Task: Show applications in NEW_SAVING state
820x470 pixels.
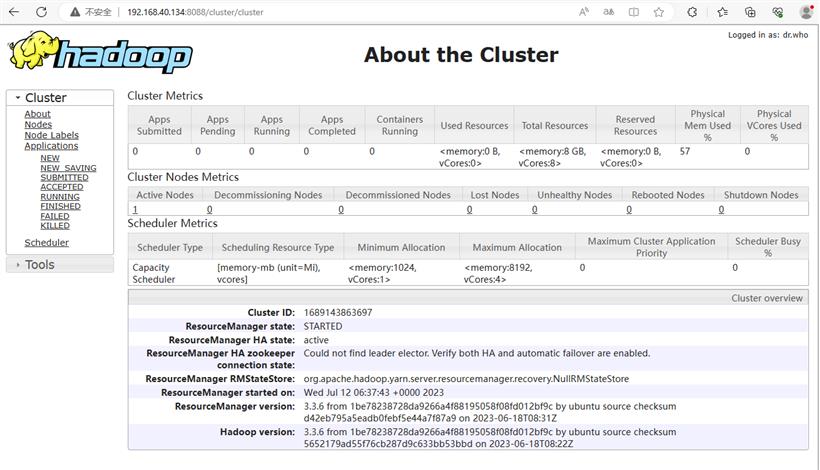Action: (68, 168)
